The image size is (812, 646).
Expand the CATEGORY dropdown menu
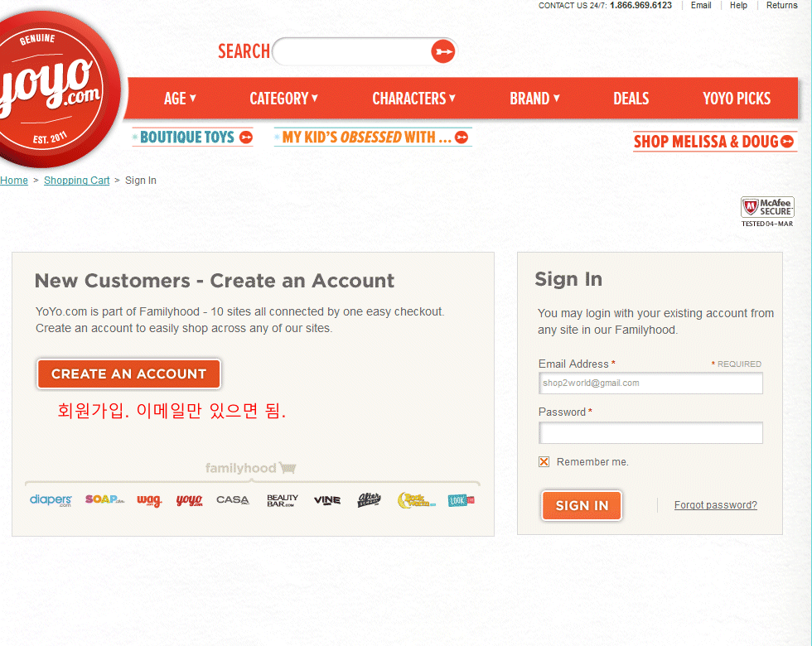(x=283, y=99)
